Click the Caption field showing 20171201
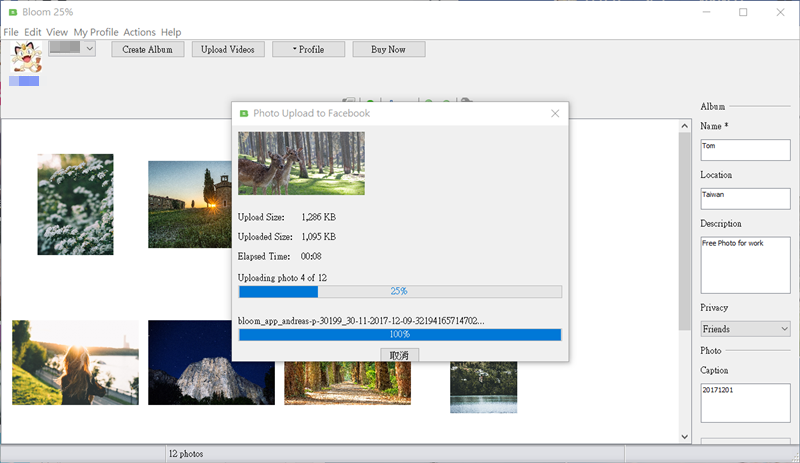Image resolution: width=800 pixels, height=463 pixels. pyautogui.click(x=745, y=400)
